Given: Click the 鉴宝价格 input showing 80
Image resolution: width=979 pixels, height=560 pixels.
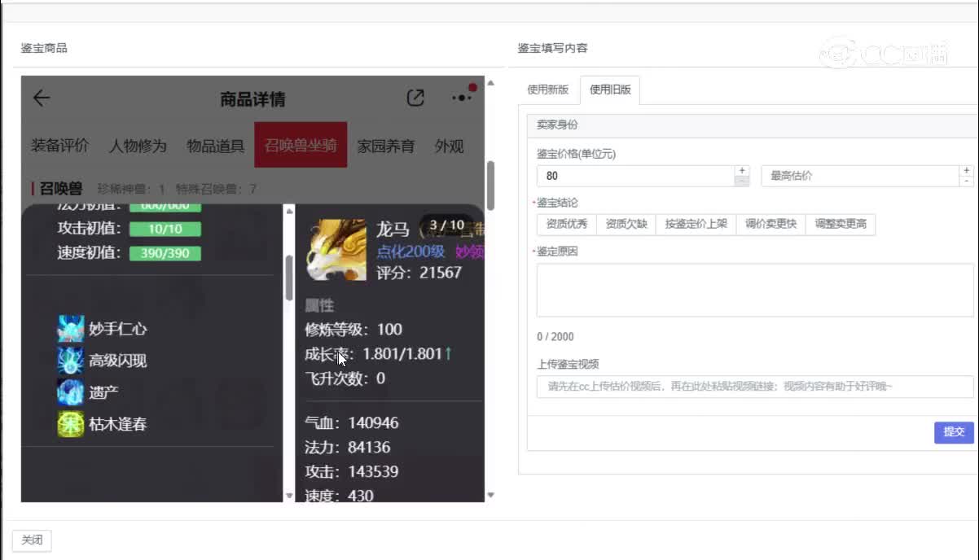Looking at the screenshot, I should coord(635,176).
